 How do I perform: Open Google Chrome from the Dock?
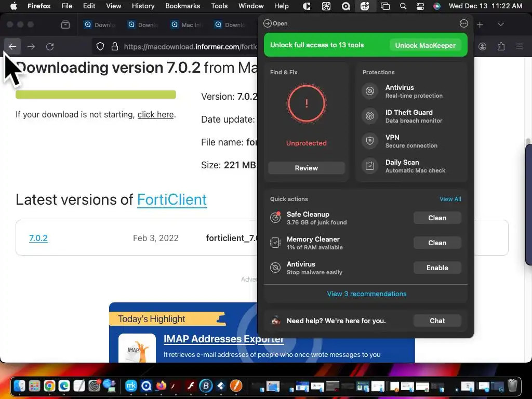[49, 386]
